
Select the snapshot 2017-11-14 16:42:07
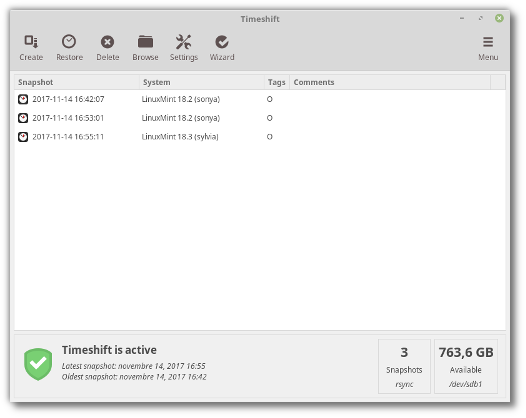[68, 99]
